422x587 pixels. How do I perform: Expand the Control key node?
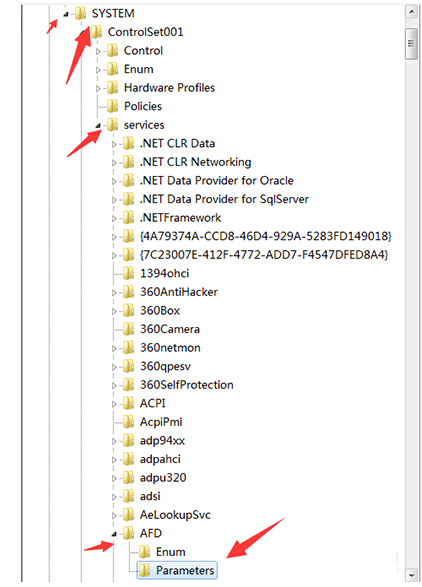pos(98,51)
